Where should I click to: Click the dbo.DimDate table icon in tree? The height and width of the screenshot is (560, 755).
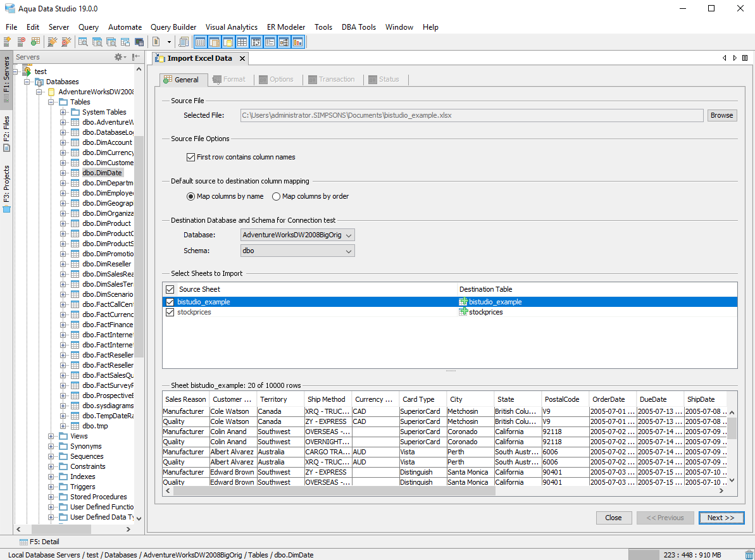pyautogui.click(x=75, y=173)
